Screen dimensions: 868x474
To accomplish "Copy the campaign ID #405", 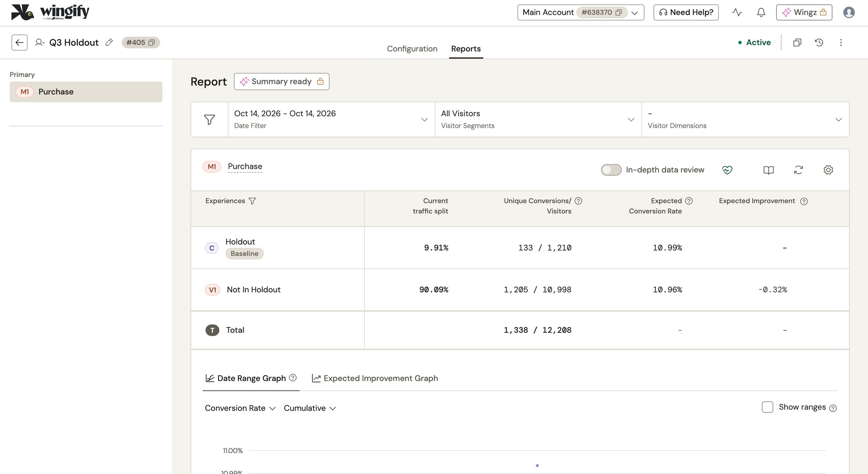I will pyautogui.click(x=152, y=42).
